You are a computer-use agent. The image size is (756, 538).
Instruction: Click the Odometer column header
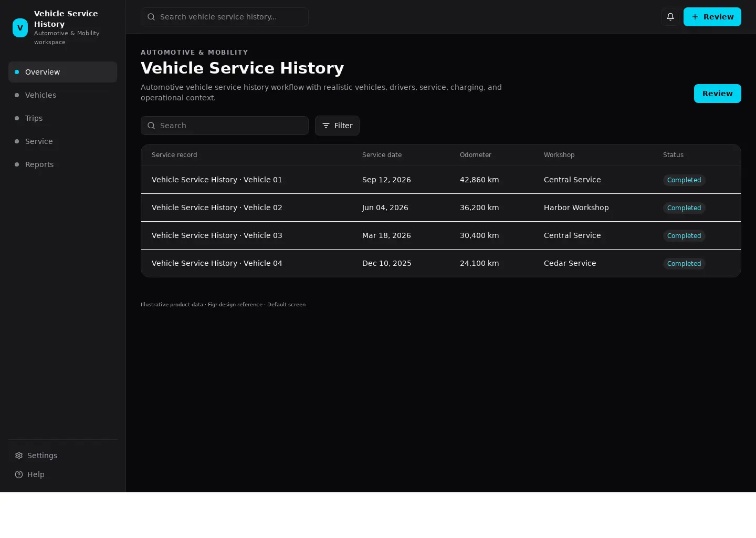[x=476, y=155]
